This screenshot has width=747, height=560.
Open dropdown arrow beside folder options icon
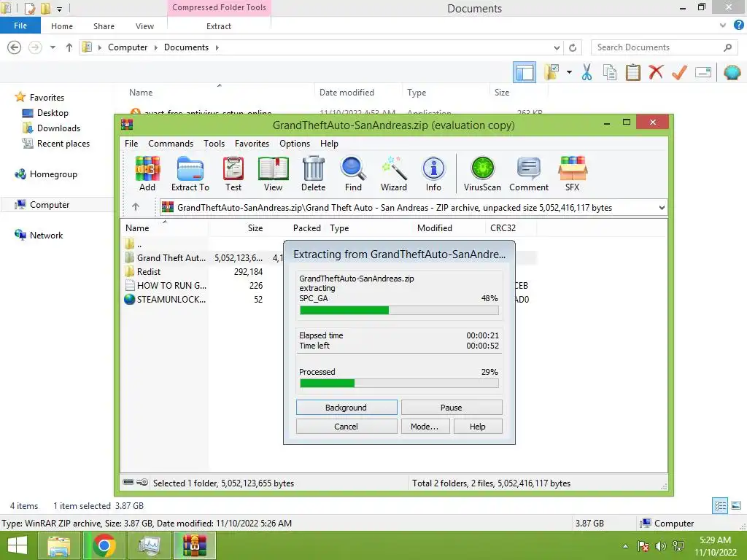click(x=569, y=72)
